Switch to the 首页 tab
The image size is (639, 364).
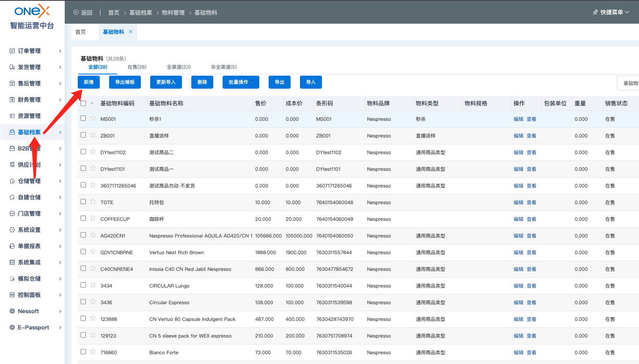(x=81, y=32)
